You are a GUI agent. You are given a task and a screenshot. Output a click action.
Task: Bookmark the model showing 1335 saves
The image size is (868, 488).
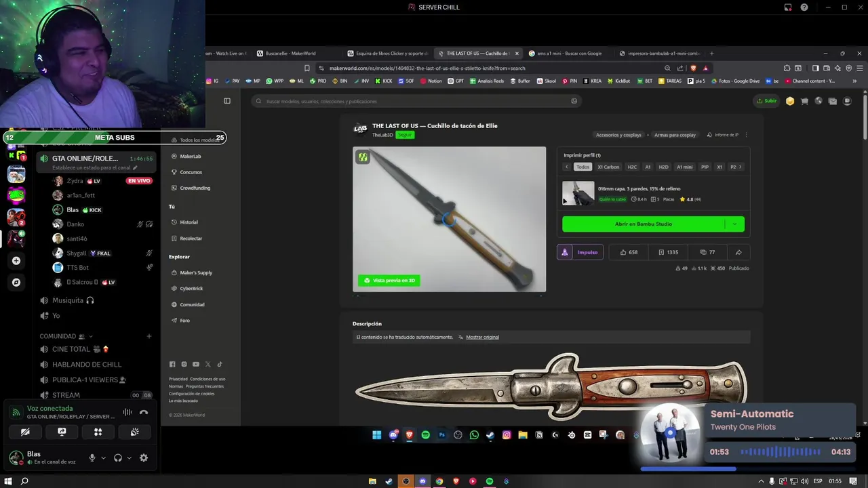(x=668, y=252)
